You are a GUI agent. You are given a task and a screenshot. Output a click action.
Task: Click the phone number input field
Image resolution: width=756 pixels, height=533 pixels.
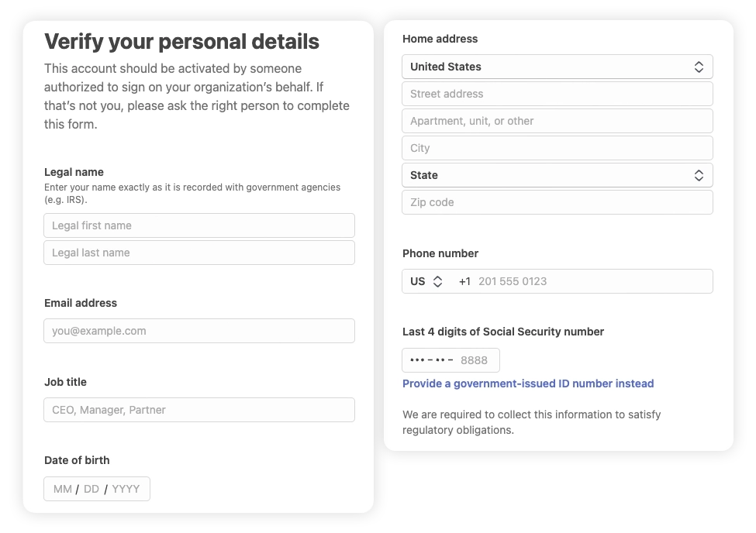coord(589,281)
